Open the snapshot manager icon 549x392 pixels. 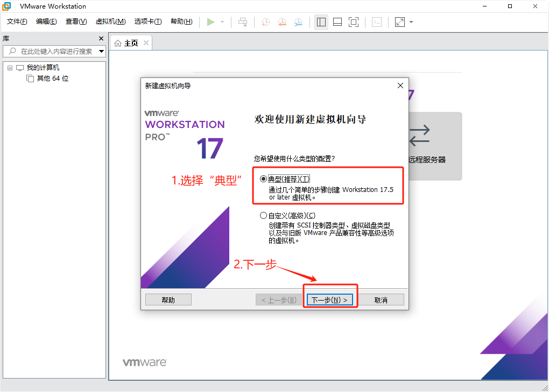pyautogui.click(x=298, y=22)
